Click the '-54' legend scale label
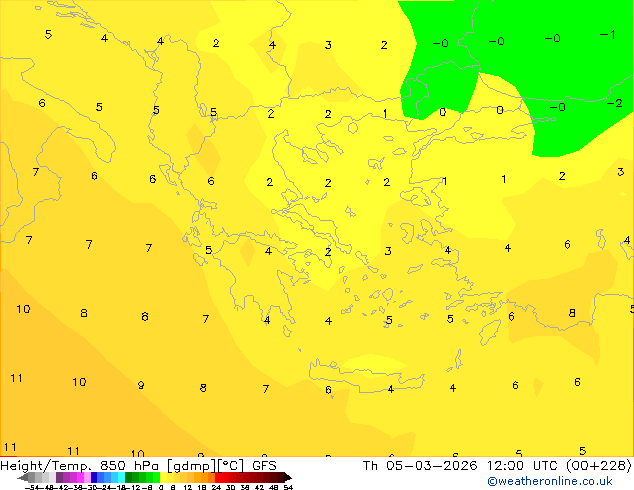 32,488
